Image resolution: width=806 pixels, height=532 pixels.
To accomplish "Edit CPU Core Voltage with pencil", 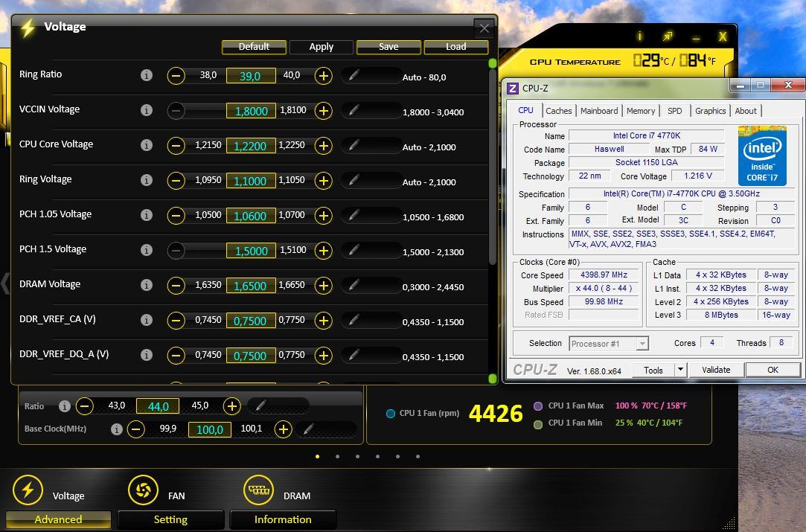I will (x=354, y=146).
